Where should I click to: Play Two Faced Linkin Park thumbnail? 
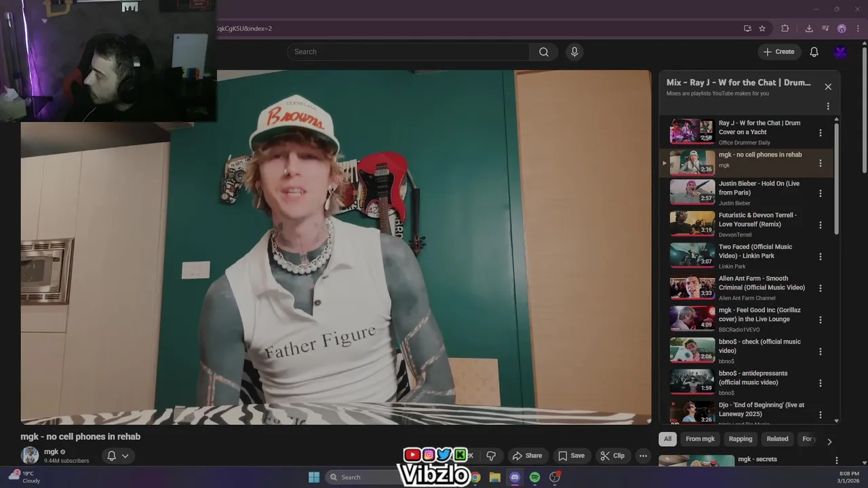[x=692, y=256]
